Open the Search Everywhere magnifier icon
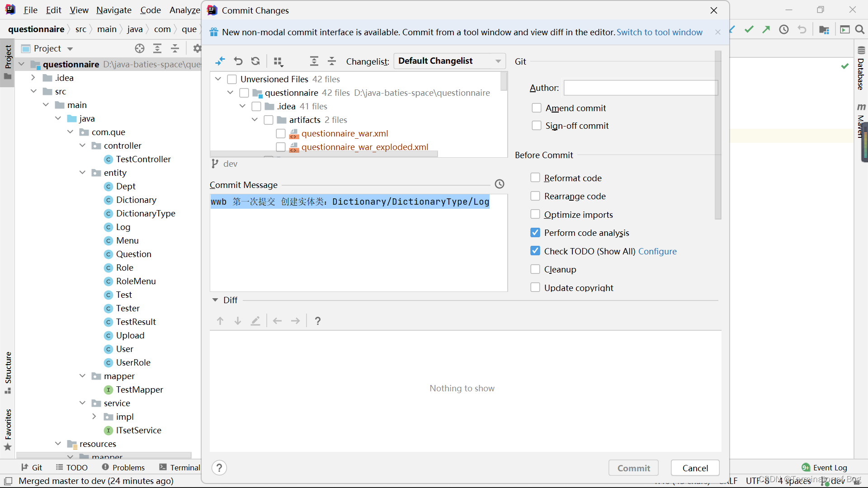 (860, 29)
